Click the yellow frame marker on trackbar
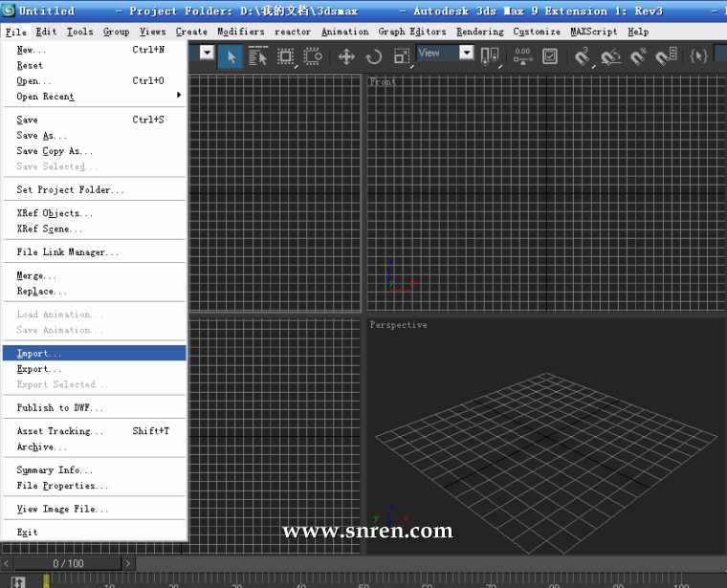Image resolution: width=727 pixels, height=588 pixels. [46, 581]
